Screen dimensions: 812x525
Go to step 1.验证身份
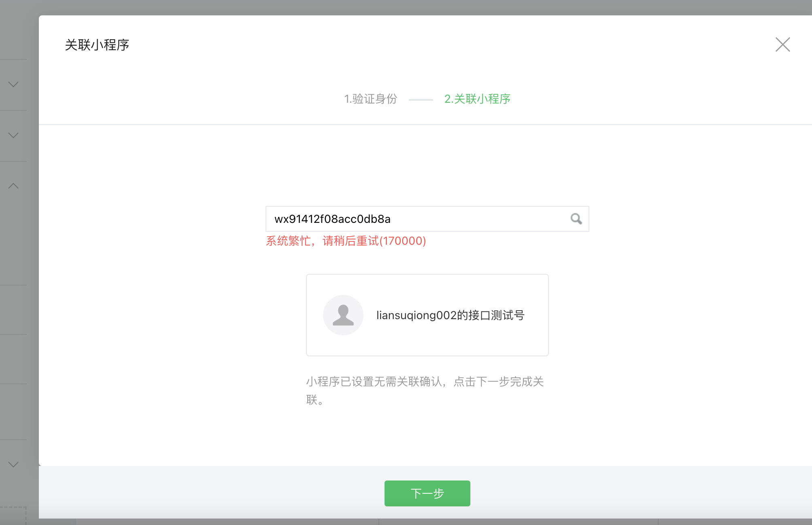(370, 99)
